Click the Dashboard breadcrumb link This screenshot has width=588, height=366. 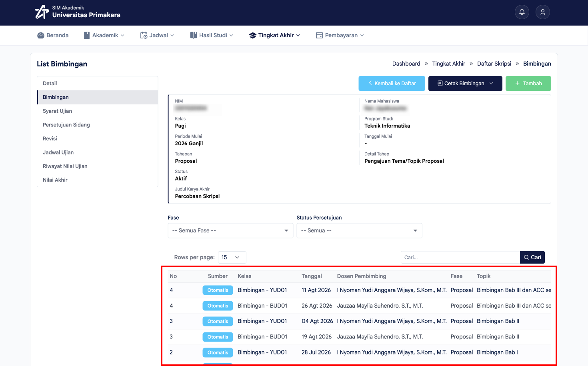click(406, 64)
